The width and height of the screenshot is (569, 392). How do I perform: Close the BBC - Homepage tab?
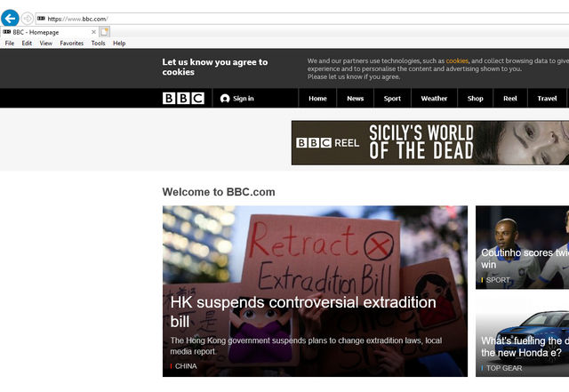click(x=93, y=31)
